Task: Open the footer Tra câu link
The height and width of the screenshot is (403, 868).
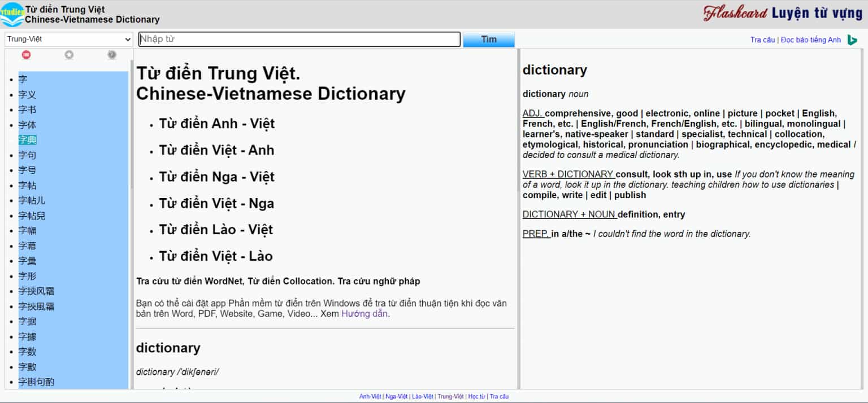Action: click(x=499, y=397)
